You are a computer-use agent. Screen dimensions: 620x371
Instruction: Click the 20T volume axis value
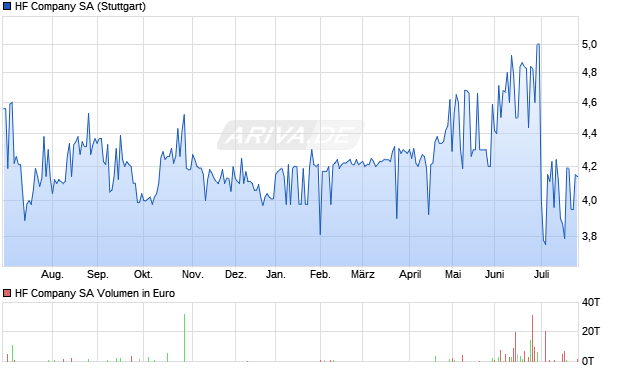tap(591, 331)
